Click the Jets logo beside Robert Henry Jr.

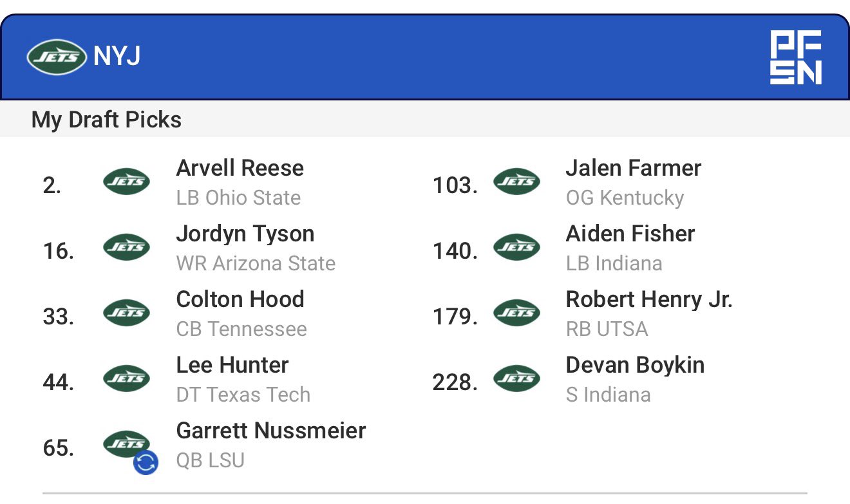[516, 313]
